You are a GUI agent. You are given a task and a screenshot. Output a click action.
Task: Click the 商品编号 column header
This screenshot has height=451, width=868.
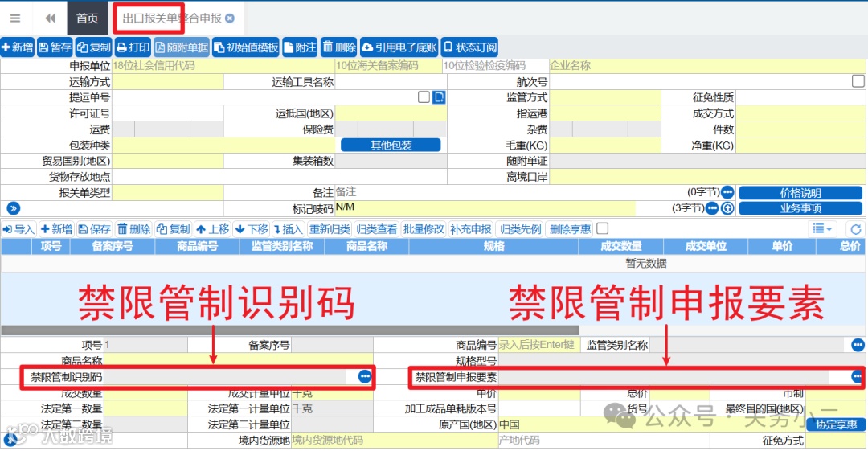coord(197,246)
